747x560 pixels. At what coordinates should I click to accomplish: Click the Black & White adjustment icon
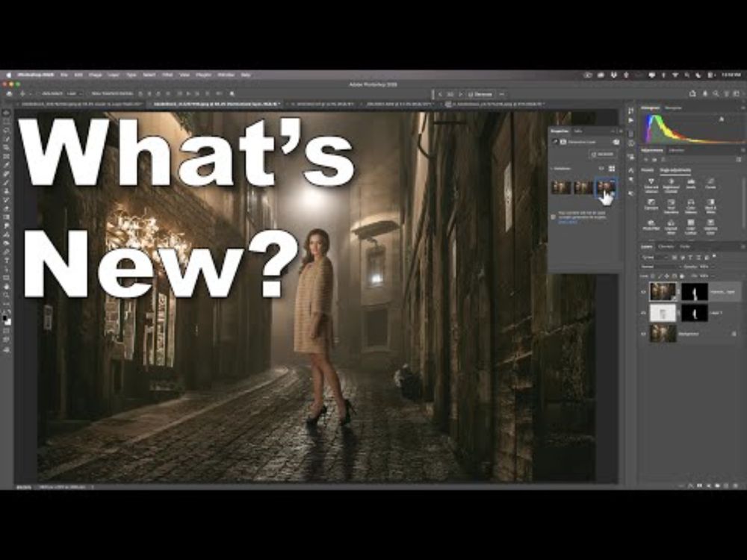[x=710, y=203]
